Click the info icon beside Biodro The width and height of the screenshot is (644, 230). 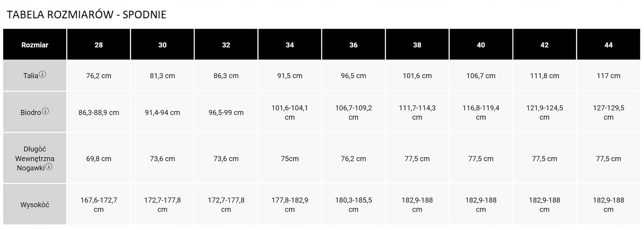45,112
